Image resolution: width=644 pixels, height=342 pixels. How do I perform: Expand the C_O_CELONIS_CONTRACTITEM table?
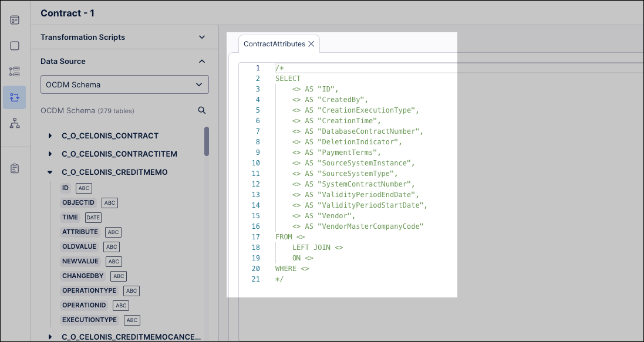point(50,154)
